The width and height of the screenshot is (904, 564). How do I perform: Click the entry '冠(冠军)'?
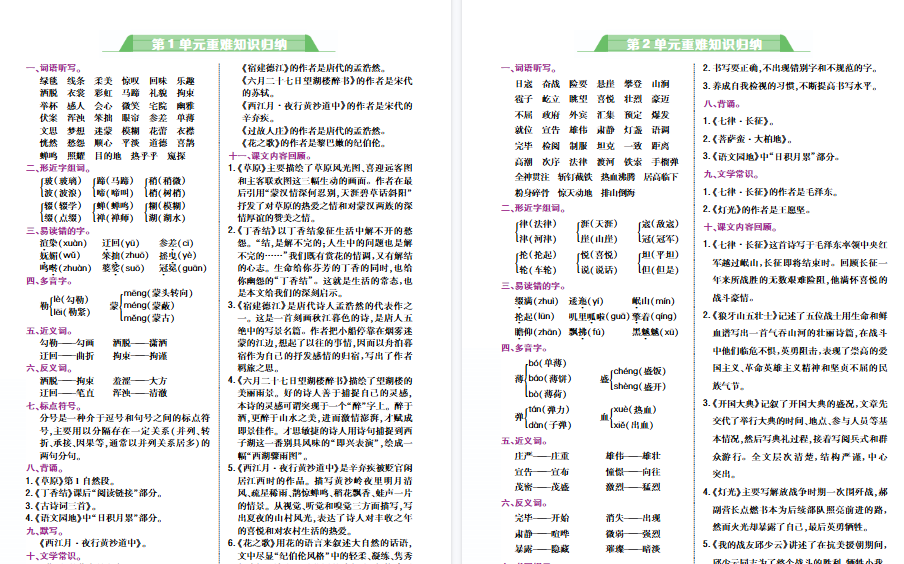[660, 239]
